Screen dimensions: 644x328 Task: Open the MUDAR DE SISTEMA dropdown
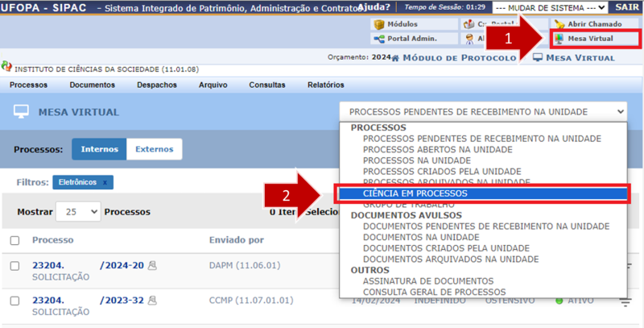[550, 8]
